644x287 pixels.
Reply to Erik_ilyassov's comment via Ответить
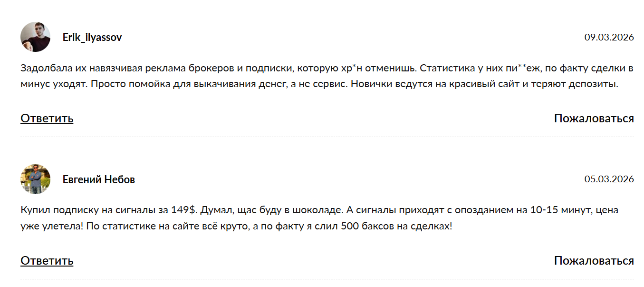coord(47,119)
